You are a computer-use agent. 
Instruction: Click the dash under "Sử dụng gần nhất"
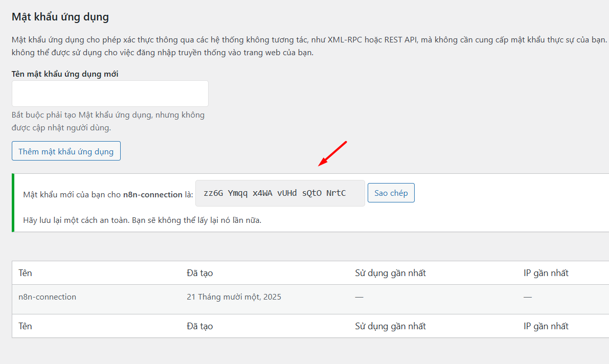pos(359,297)
